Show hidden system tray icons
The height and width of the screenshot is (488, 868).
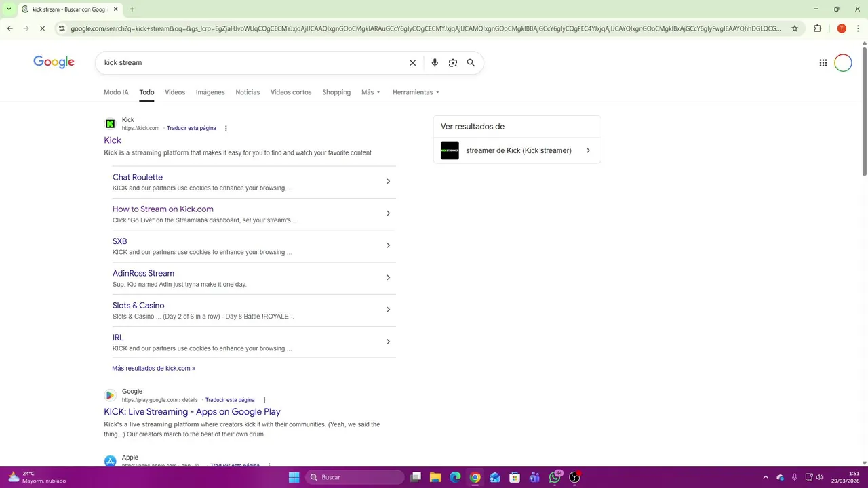point(766,477)
